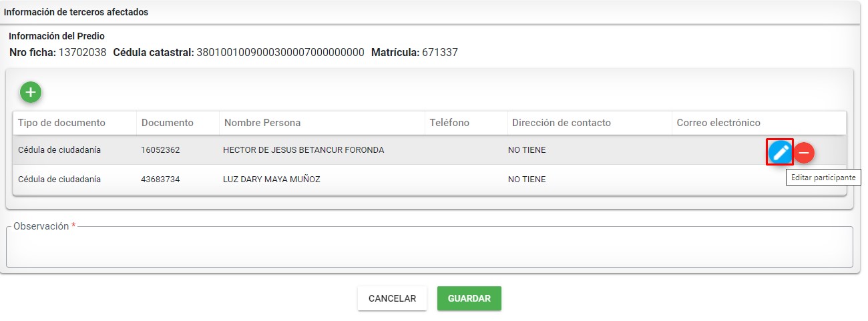Click the CANCELAR button
The height and width of the screenshot is (321, 868).
[x=392, y=298]
